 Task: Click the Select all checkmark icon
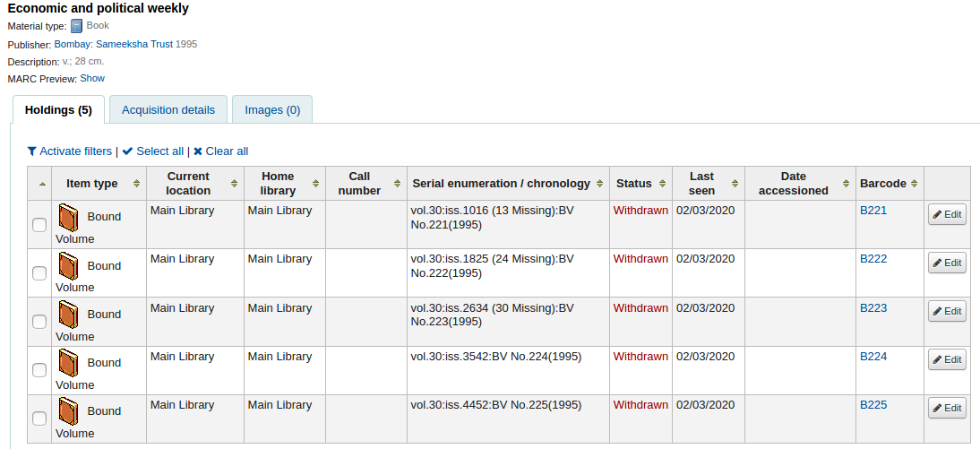click(x=127, y=151)
